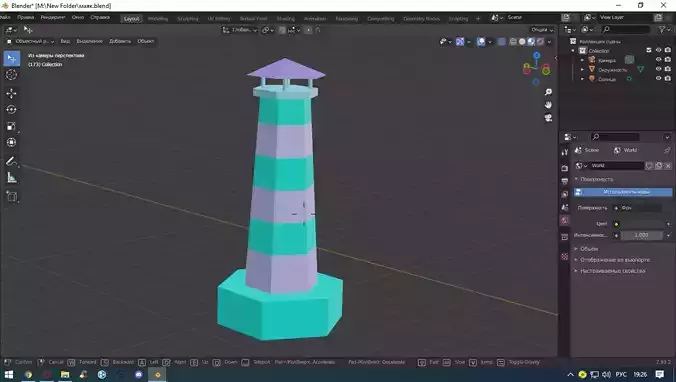Expand the Камера tree item

click(x=582, y=60)
